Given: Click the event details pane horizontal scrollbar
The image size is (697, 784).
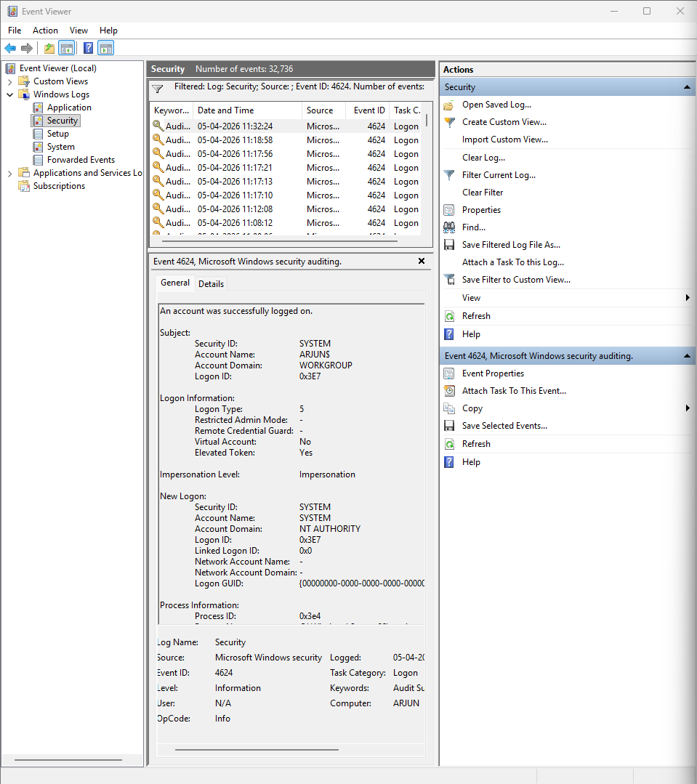Looking at the screenshot, I should 257,750.
